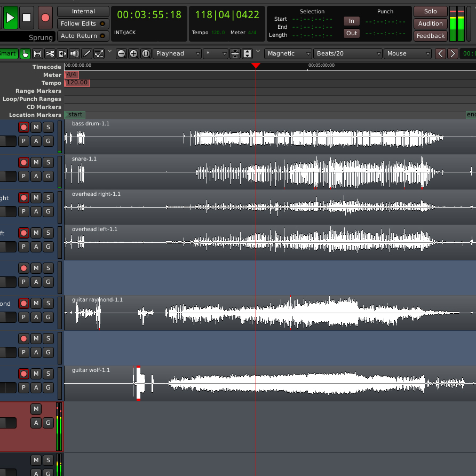This screenshot has width=476, height=476.
Task: Select the Audition speaker tool
Action: tap(74, 53)
